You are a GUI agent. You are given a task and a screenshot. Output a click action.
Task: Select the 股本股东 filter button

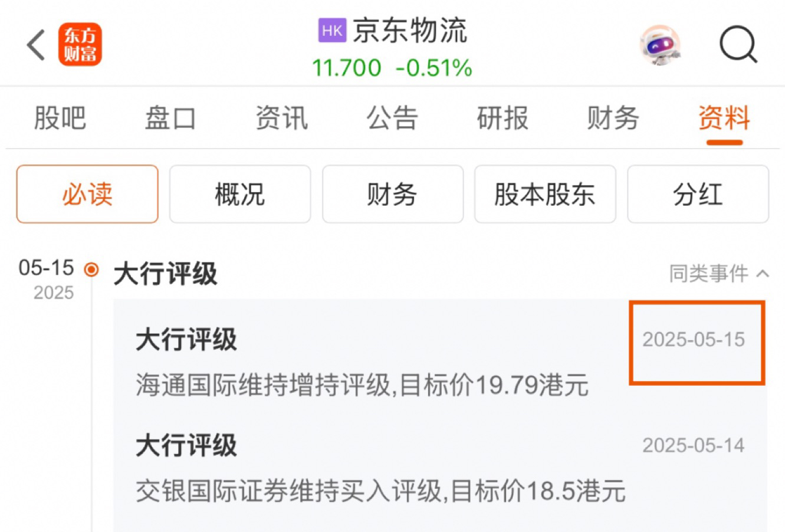(545, 194)
